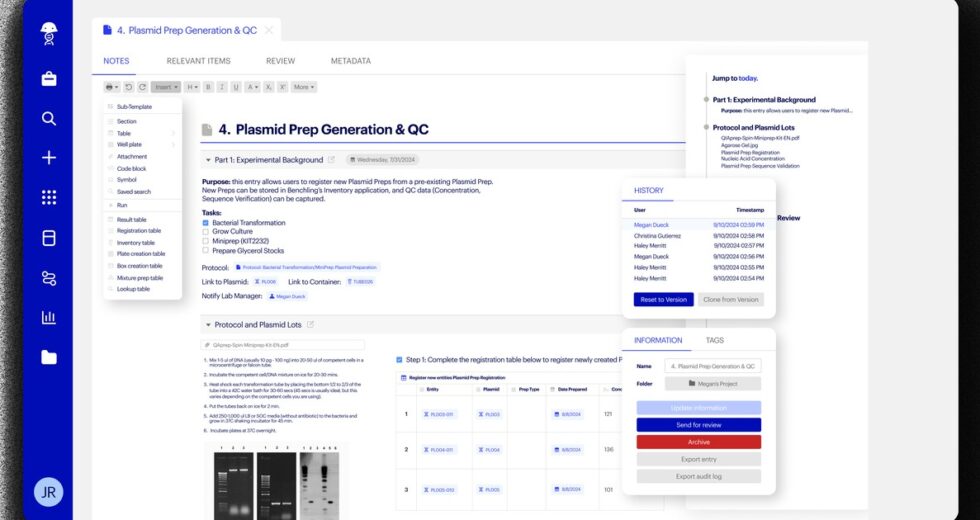The height and width of the screenshot is (520, 980).
Task: Switch to the RELEVANT ITEMS tab
Action: [198, 61]
